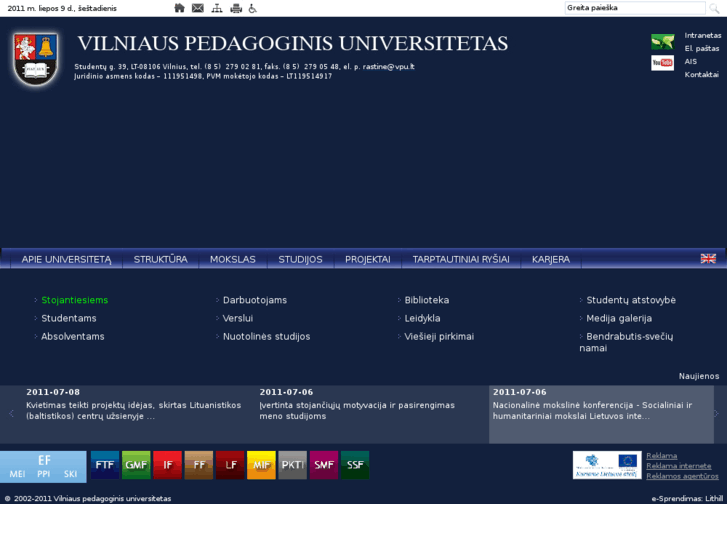This screenshot has height=545, width=727.
Task: Open the Absolventams link
Action: click(73, 336)
